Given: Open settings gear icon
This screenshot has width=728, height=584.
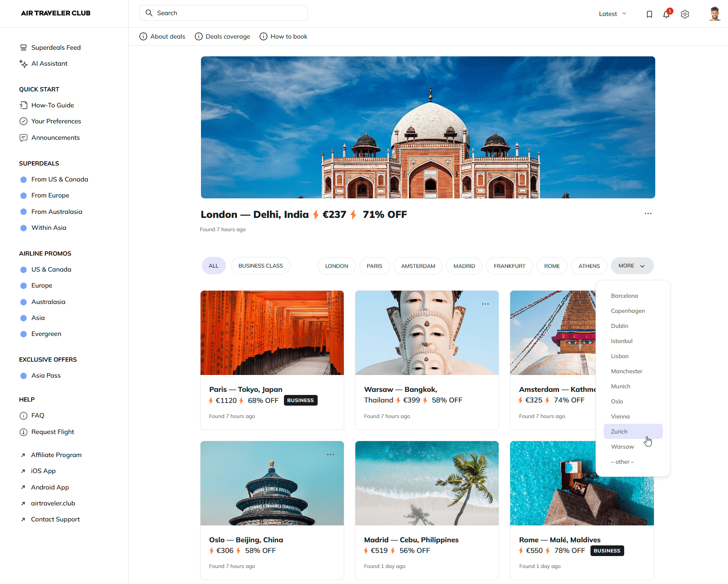Looking at the screenshot, I should point(685,14).
